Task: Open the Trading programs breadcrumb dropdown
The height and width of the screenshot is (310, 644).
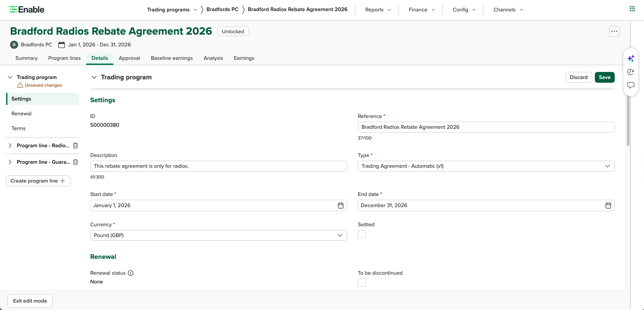Action: [172, 10]
